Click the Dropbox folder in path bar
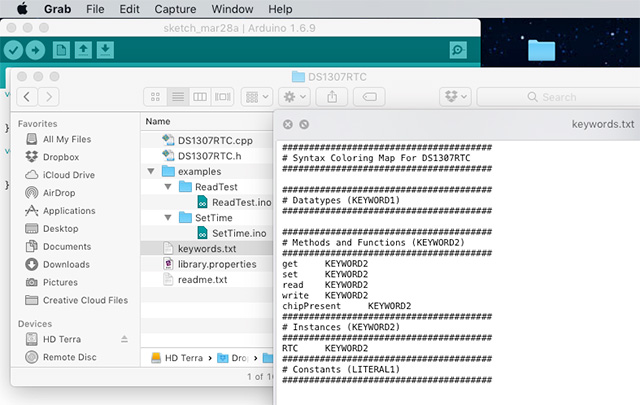This screenshot has width=640, height=405. click(233, 358)
